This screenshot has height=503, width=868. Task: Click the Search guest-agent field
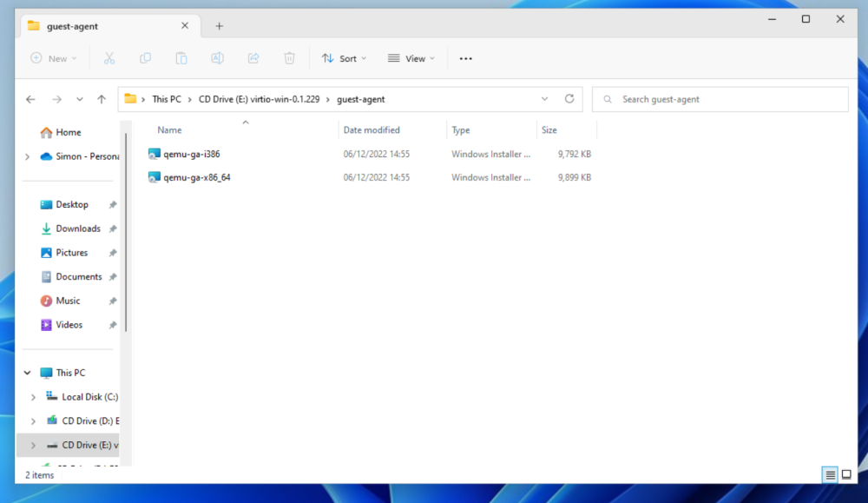720,99
